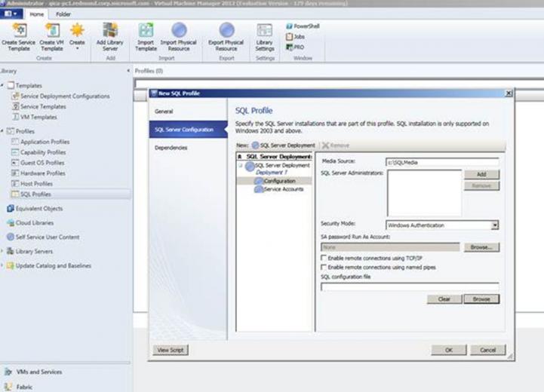544x392 pixels.
Task: Close the New SQL Profile dialog
Action: [x=509, y=93]
